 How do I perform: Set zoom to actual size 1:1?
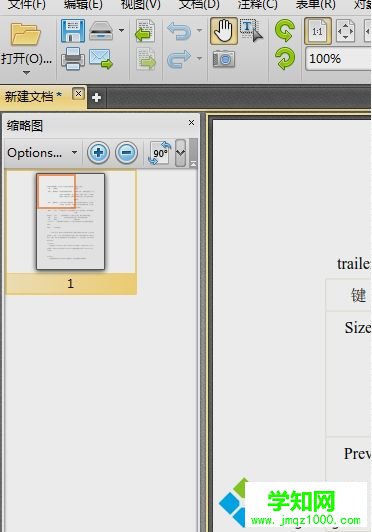318,31
